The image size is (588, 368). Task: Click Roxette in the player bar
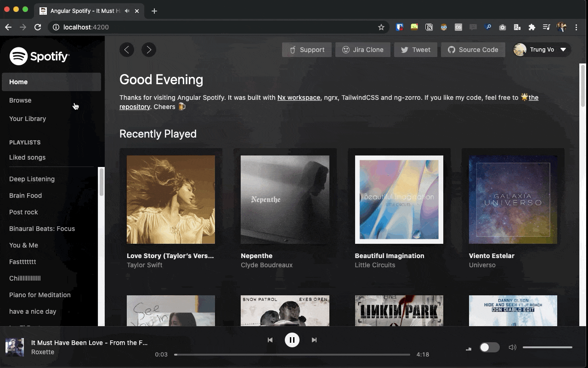tap(43, 352)
